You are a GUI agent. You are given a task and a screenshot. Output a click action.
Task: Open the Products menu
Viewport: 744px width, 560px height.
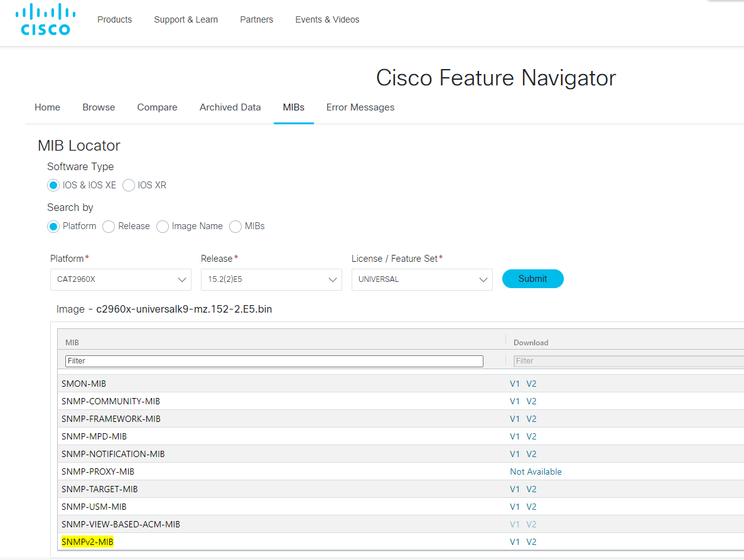(114, 19)
